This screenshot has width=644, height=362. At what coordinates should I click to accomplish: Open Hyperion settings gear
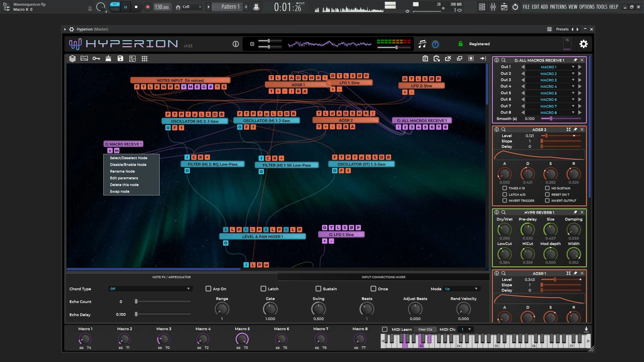[584, 44]
